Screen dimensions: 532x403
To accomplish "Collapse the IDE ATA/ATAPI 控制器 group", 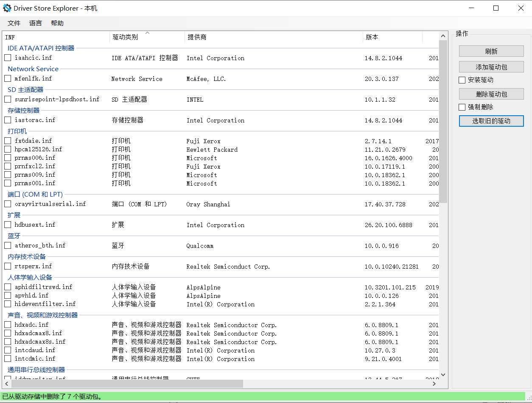I will click(41, 48).
